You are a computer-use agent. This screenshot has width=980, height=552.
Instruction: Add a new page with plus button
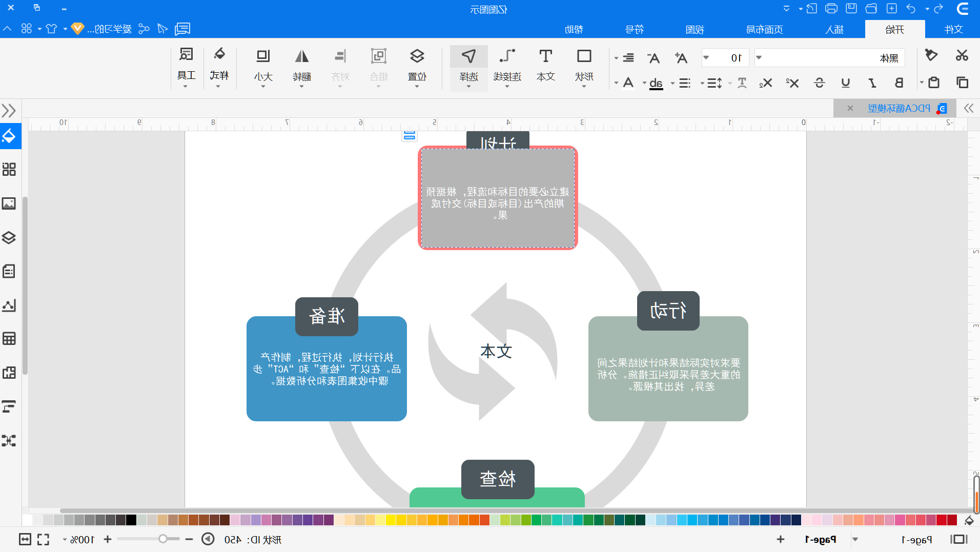780,539
